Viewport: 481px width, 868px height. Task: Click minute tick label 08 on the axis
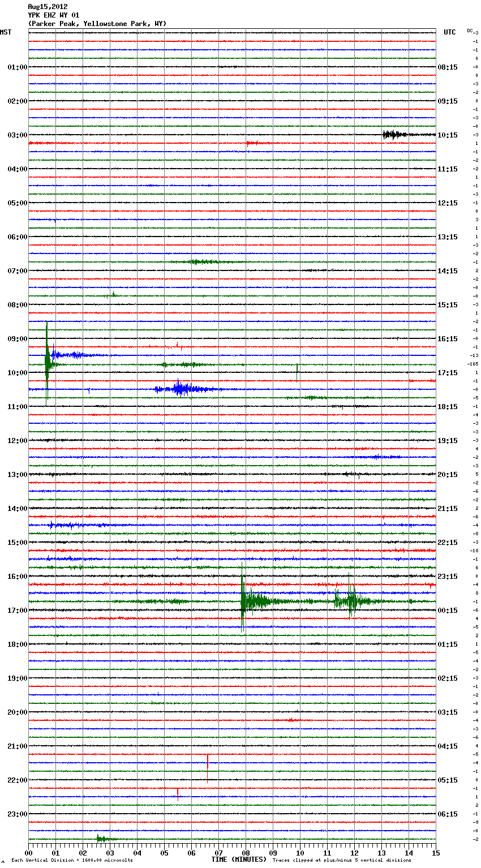(x=246, y=853)
